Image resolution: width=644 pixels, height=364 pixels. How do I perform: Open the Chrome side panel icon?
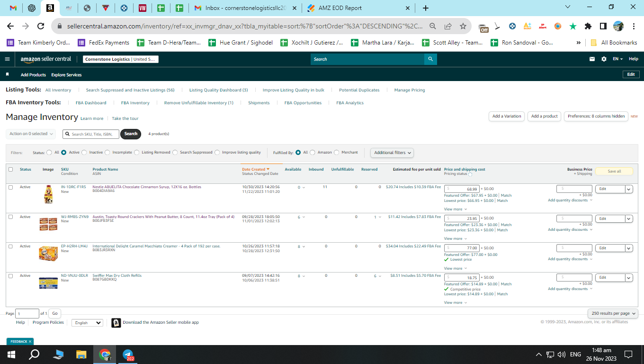(603, 27)
